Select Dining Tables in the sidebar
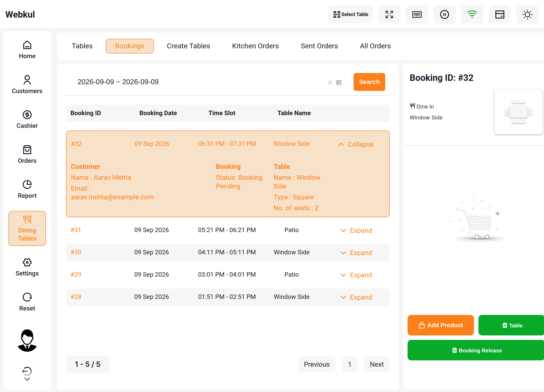Screen dimensions: 544x392 point(27,228)
